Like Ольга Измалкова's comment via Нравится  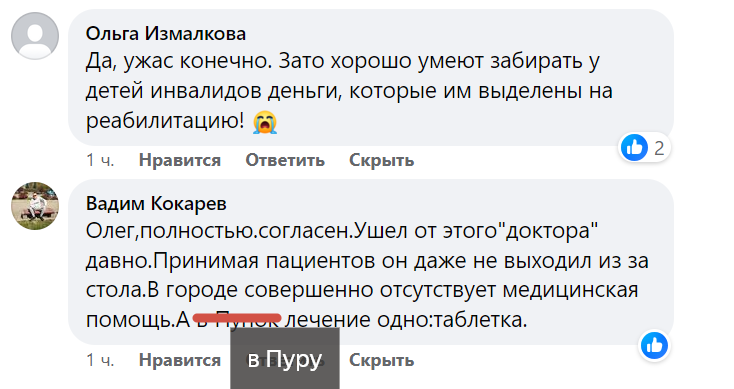[x=180, y=160]
